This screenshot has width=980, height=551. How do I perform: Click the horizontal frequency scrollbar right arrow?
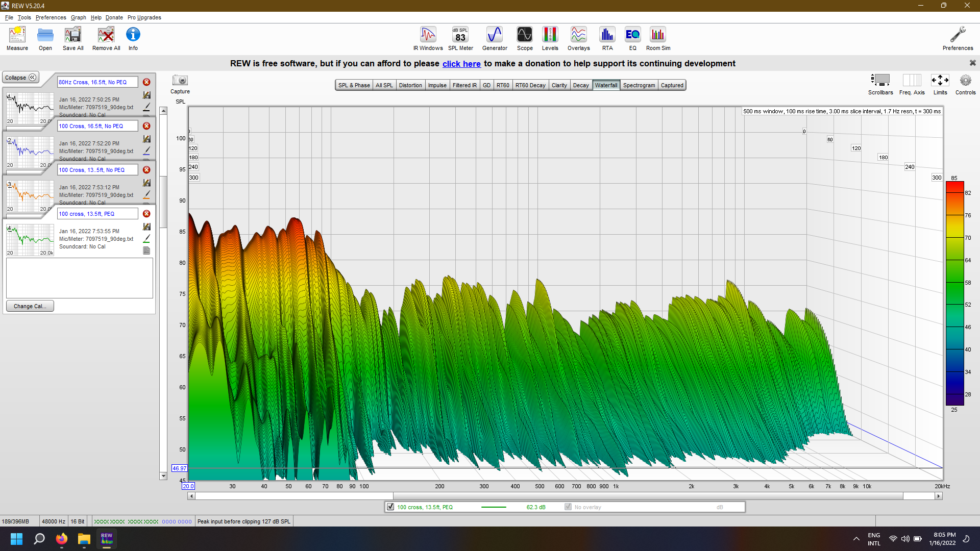click(x=938, y=496)
